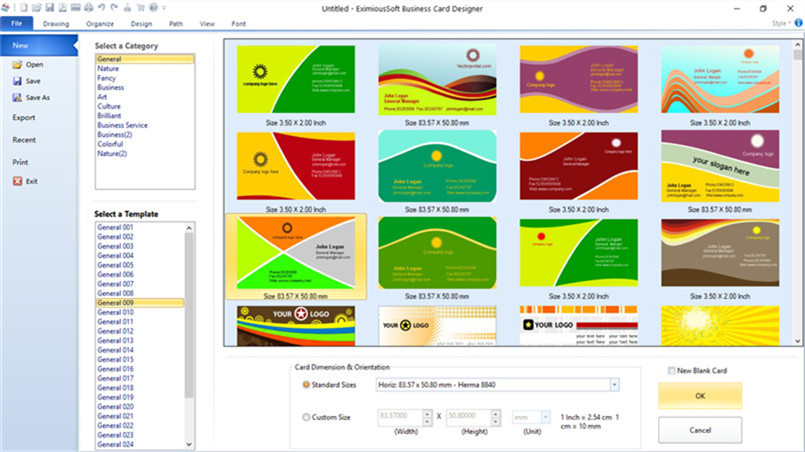Click the Undo arrow icon
The image size is (805, 452).
[101, 8]
